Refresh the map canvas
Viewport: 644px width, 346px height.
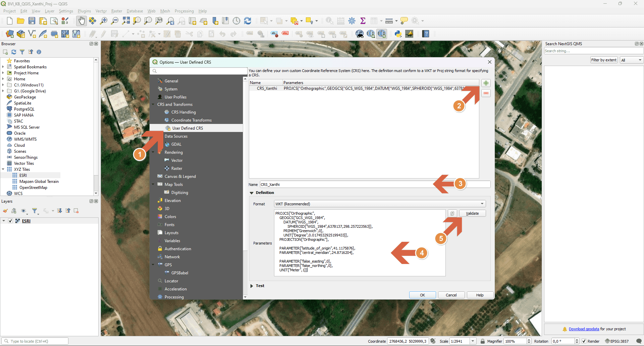pyautogui.click(x=248, y=21)
